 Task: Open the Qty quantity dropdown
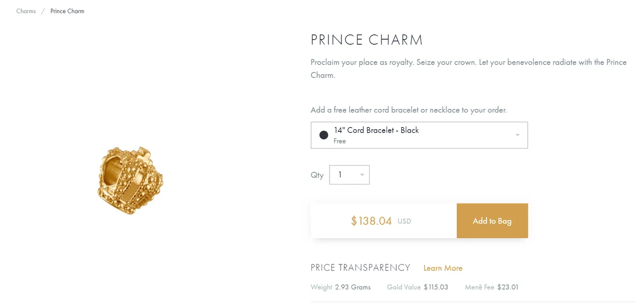tap(349, 175)
